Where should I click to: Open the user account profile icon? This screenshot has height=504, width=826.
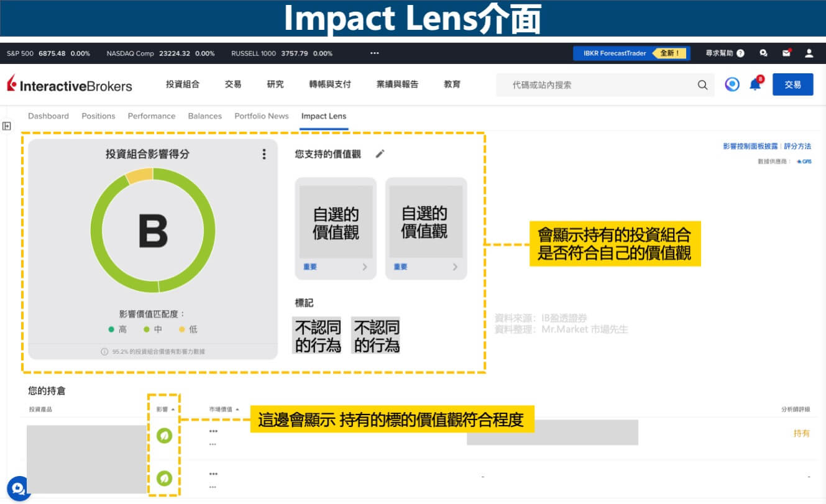[x=809, y=53]
